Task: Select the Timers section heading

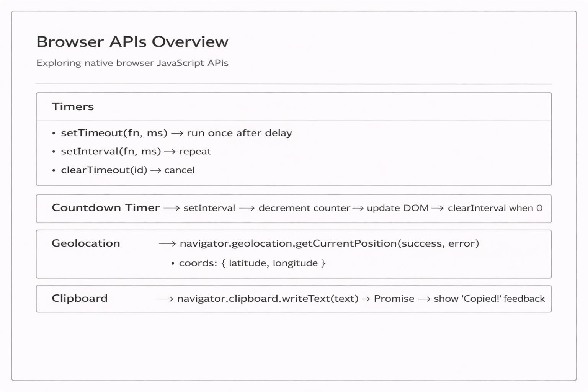Action: point(73,106)
